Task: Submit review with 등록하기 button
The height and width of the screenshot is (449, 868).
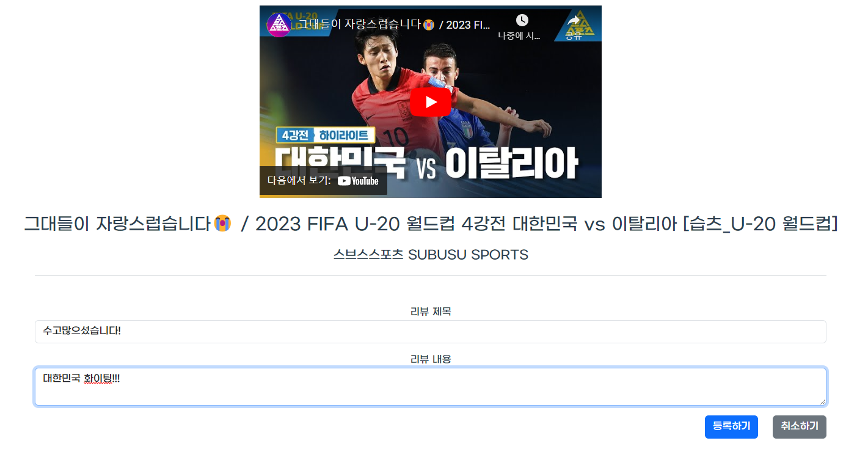Action: coord(731,427)
